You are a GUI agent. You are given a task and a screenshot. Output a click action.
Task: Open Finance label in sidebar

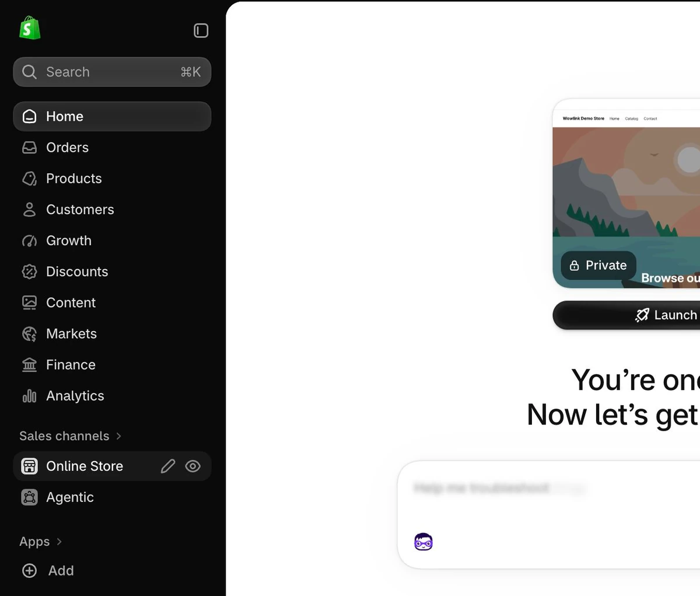[71, 365]
